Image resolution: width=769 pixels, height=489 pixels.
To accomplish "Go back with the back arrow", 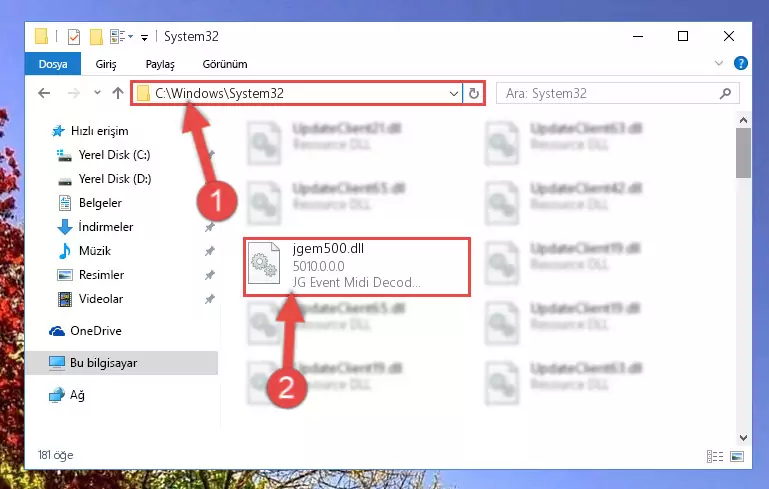I will click(x=44, y=93).
